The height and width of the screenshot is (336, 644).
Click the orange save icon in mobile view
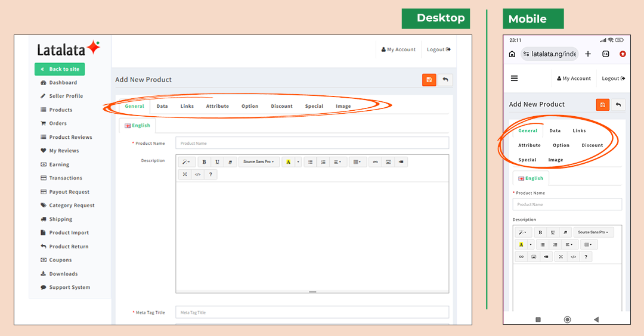point(602,105)
